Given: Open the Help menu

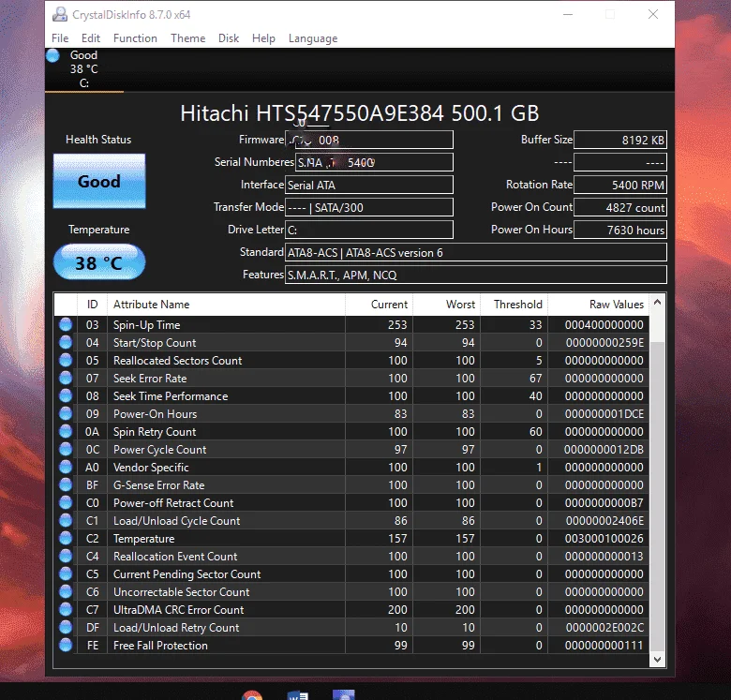Looking at the screenshot, I should pos(263,38).
